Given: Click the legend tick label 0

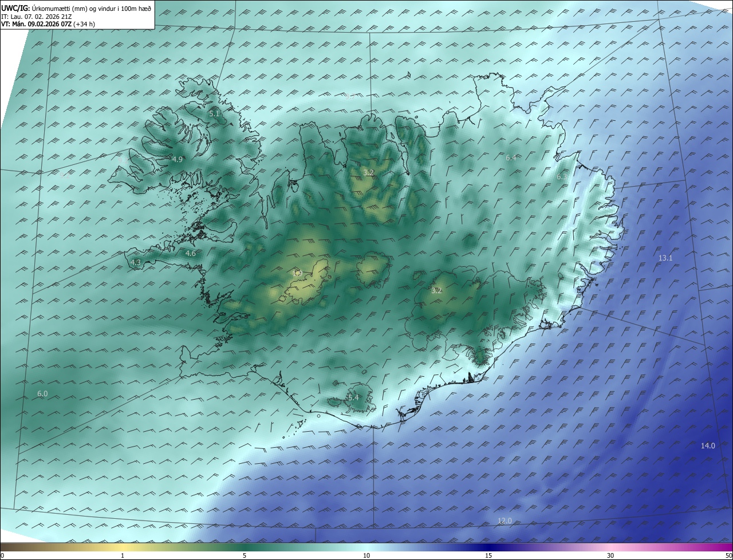Looking at the screenshot, I should [2, 555].
